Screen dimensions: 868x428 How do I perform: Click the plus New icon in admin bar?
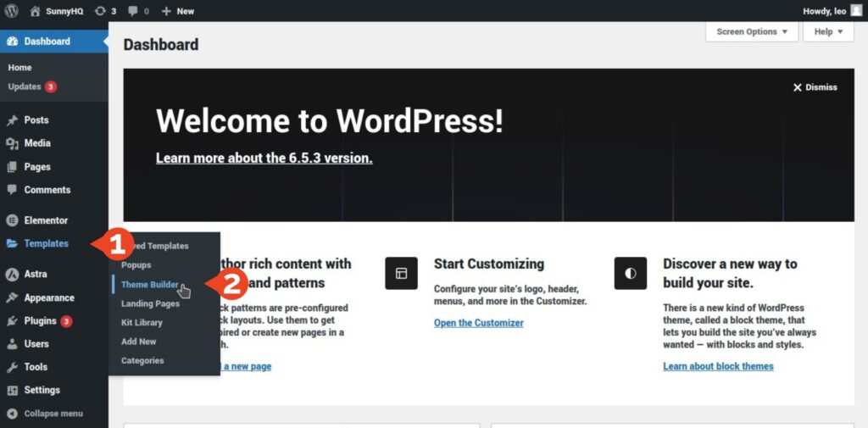(x=166, y=11)
